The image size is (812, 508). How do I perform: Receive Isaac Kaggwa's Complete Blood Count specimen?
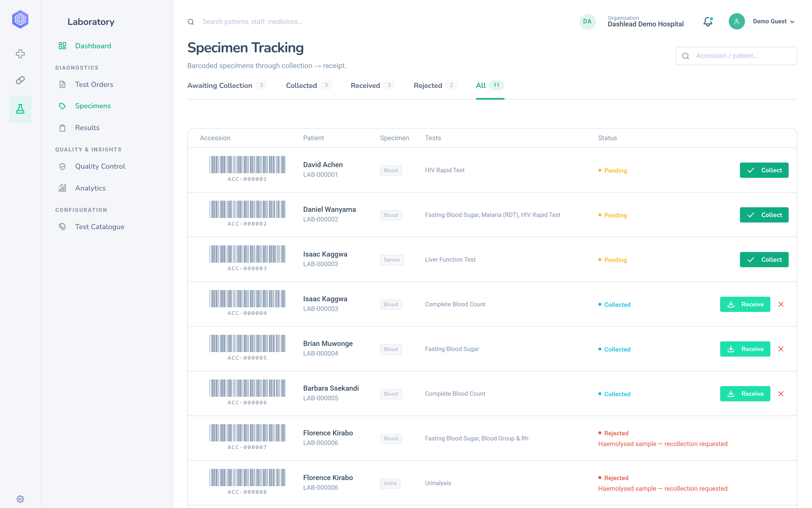point(745,304)
